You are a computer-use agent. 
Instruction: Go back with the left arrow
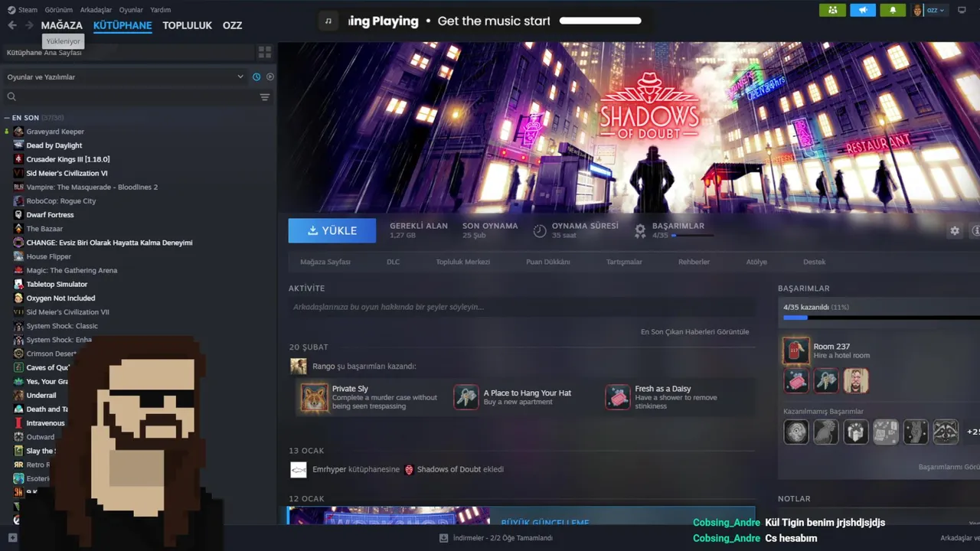point(11,25)
